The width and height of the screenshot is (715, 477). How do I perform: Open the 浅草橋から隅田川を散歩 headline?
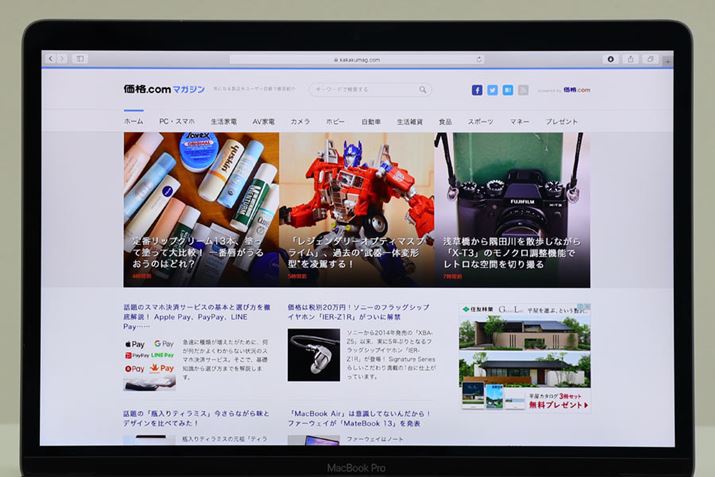(512, 253)
